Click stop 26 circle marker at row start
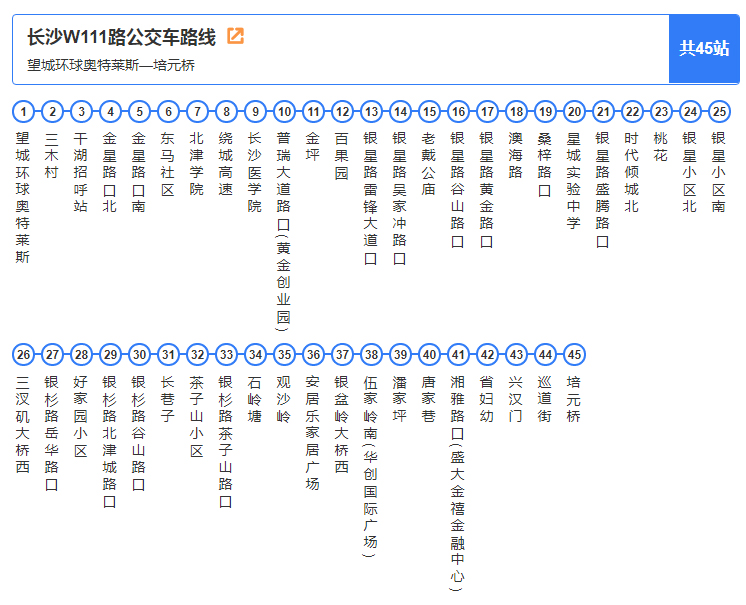This screenshot has height=605, width=746. pyautogui.click(x=24, y=354)
